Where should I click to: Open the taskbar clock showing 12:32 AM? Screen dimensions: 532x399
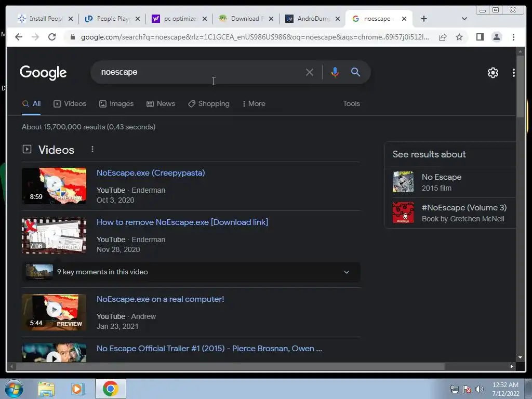(x=506, y=389)
